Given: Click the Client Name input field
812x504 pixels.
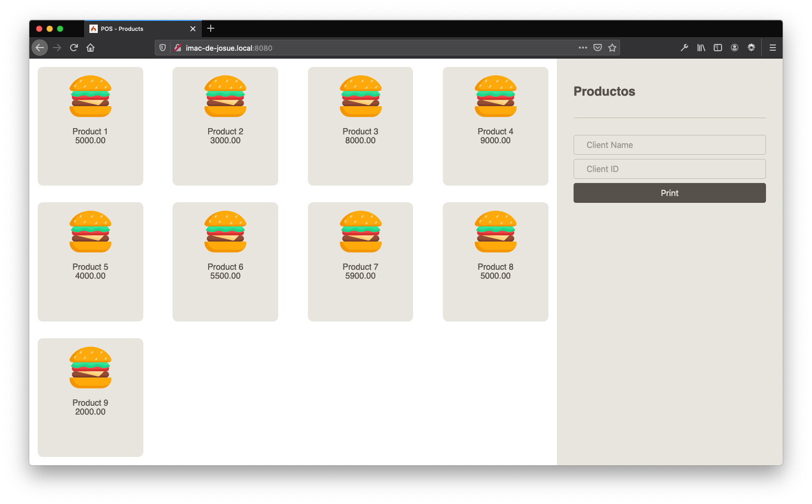Looking at the screenshot, I should [x=670, y=145].
